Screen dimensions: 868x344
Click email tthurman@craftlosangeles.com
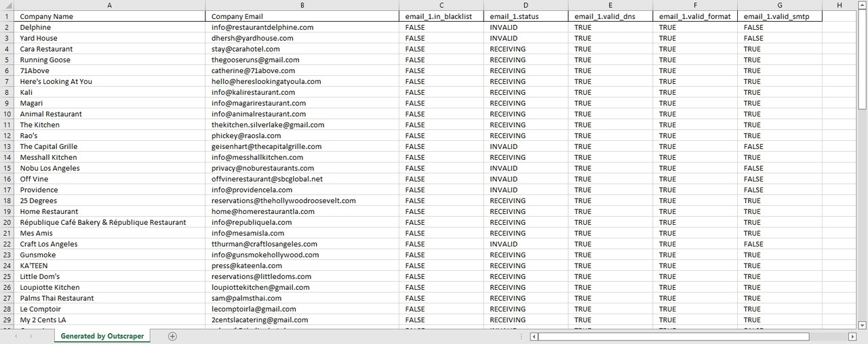264,244
